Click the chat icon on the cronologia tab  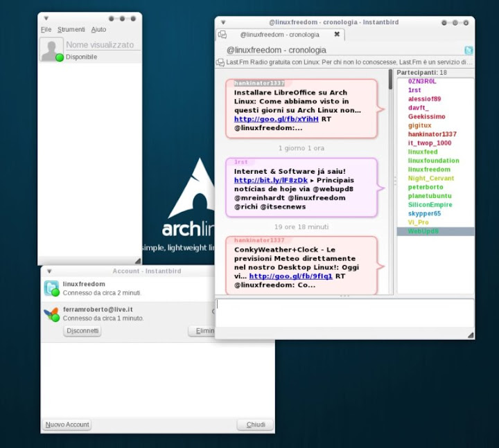tap(222, 35)
